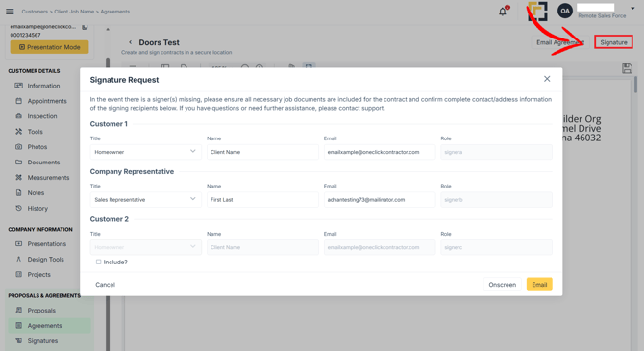644x351 pixels.
Task: Click the Doors Test title
Action: pos(159,42)
